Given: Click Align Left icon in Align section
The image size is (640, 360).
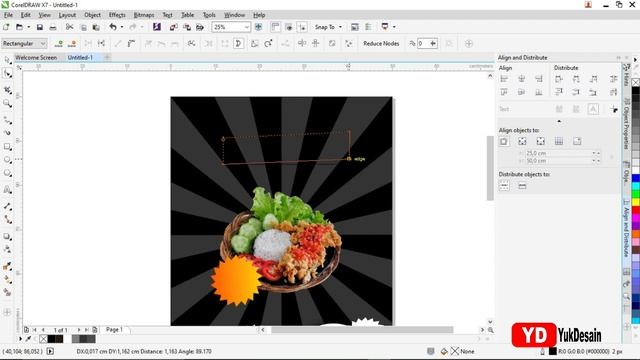Looking at the screenshot, I should pyautogui.click(x=504, y=79).
